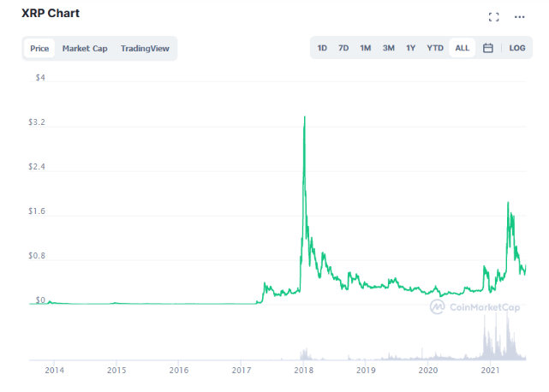Click the 2020 year axis label
The width and height of the screenshot is (549, 392).
(x=428, y=371)
